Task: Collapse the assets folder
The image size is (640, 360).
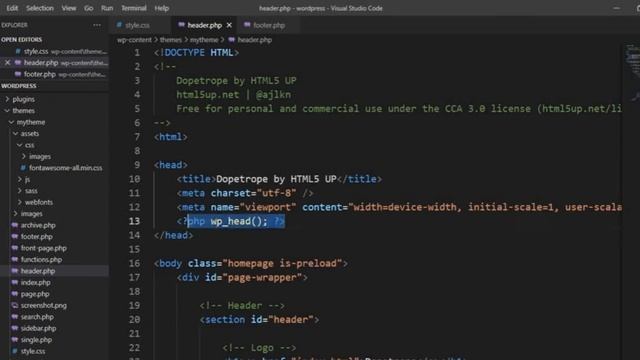Action: pyautogui.click(x=29, y=133)
